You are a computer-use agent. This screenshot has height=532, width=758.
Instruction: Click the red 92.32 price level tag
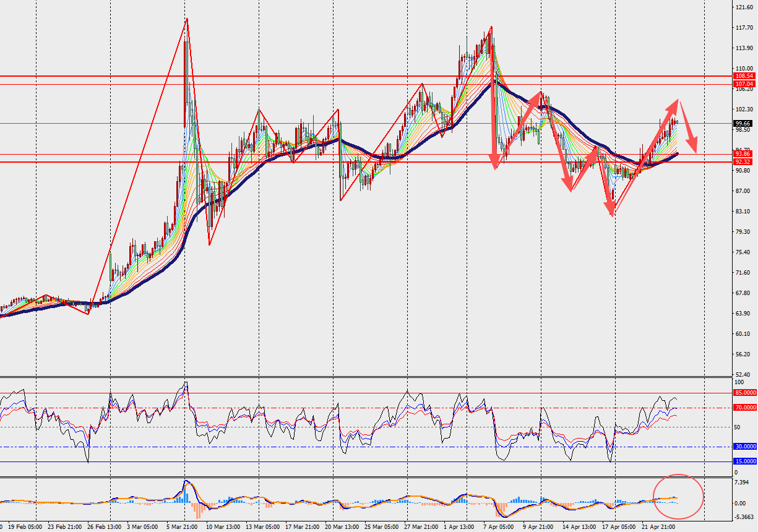click(x=743, y=162)
